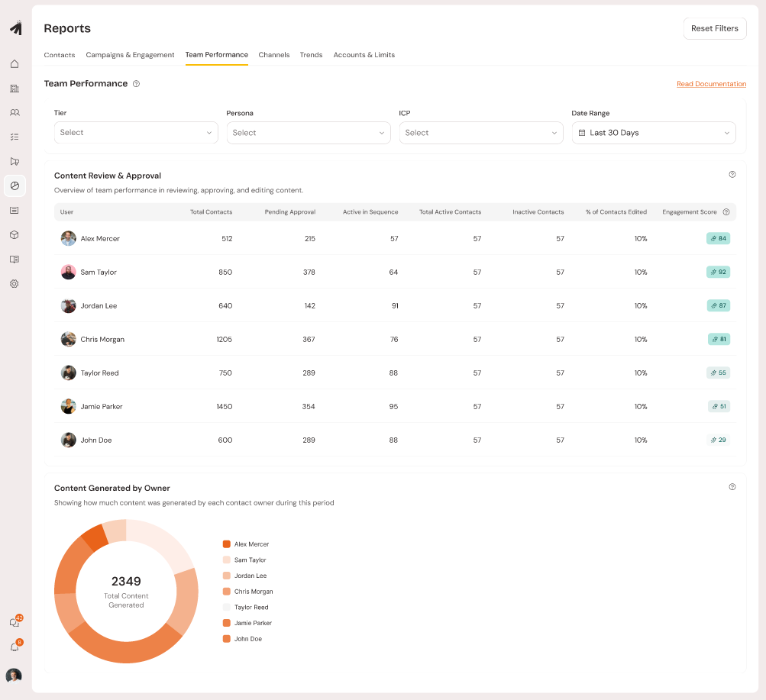Click Sam Taylor's avatar in table
Image resolution: width=766 pixels, height=700 pixels.
tap(69, 273)
